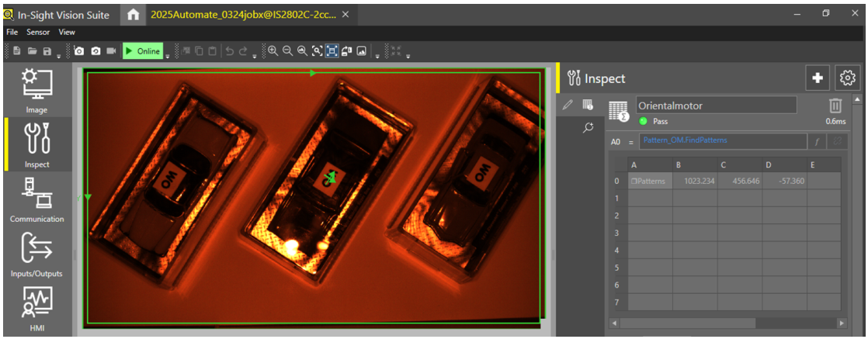Select column header E in spreadsheet

pos(825,164)
